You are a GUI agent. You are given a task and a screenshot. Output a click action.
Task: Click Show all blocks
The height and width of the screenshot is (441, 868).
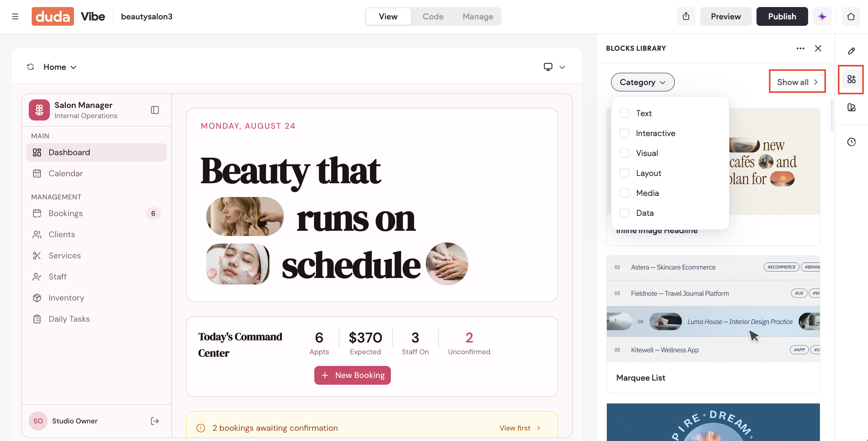[797, 82]
